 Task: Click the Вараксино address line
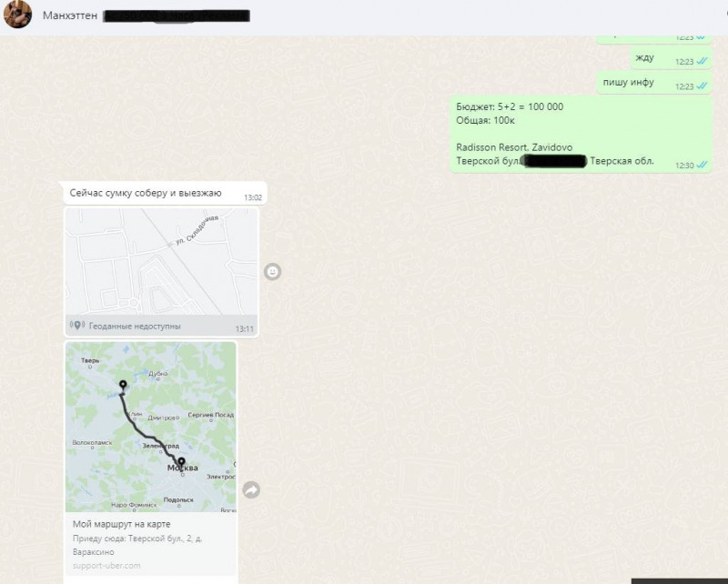point(94,552)
